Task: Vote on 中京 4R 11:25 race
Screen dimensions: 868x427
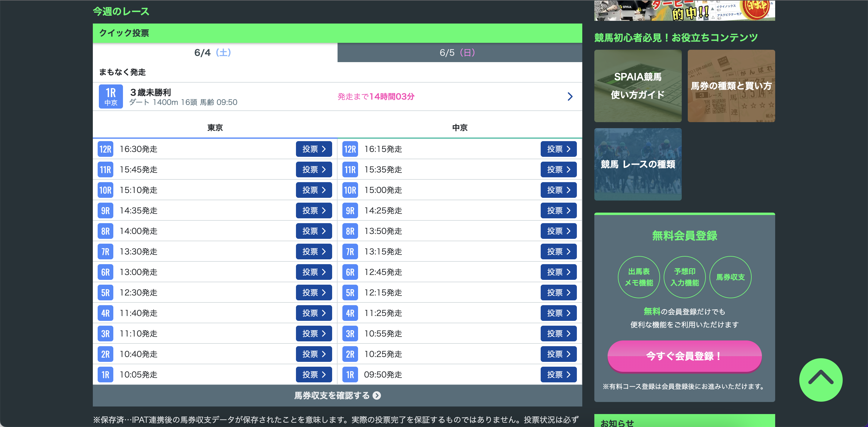Action: 559,313
